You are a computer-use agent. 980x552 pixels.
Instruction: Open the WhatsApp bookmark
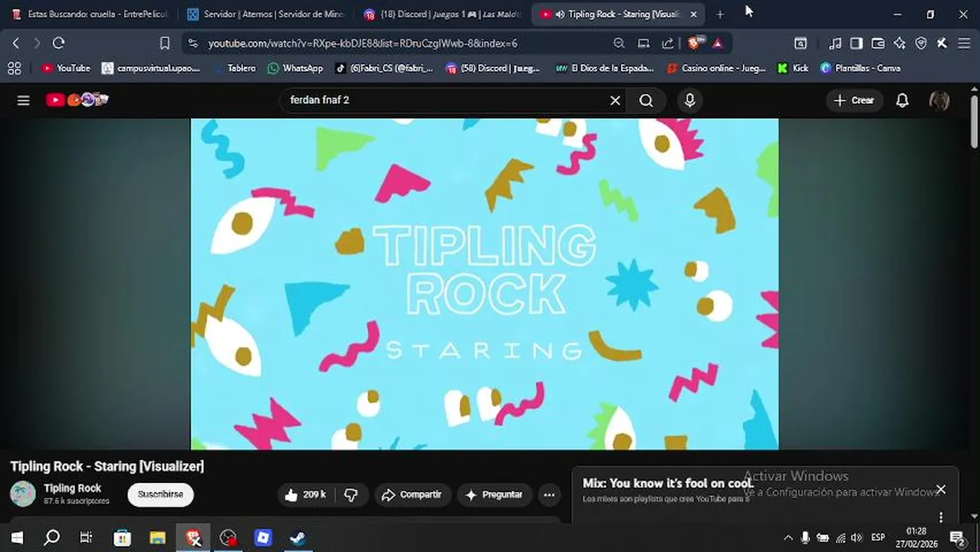(295, 68)
